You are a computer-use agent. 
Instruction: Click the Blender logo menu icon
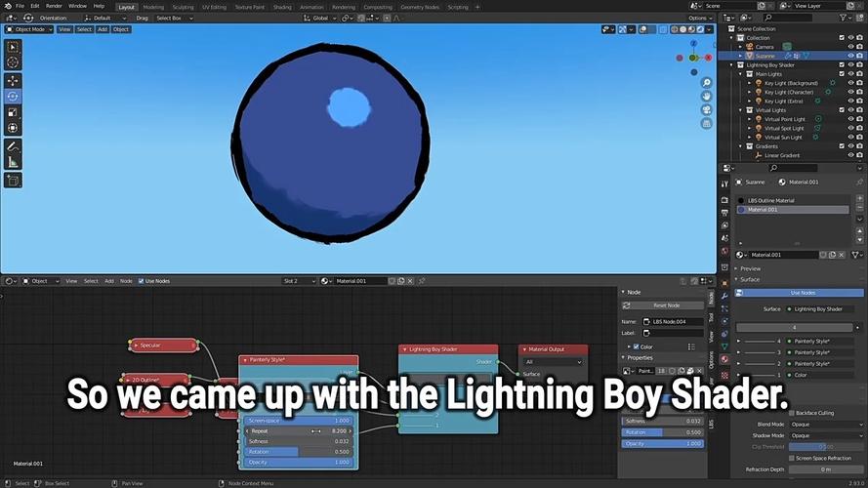[7, 6]
